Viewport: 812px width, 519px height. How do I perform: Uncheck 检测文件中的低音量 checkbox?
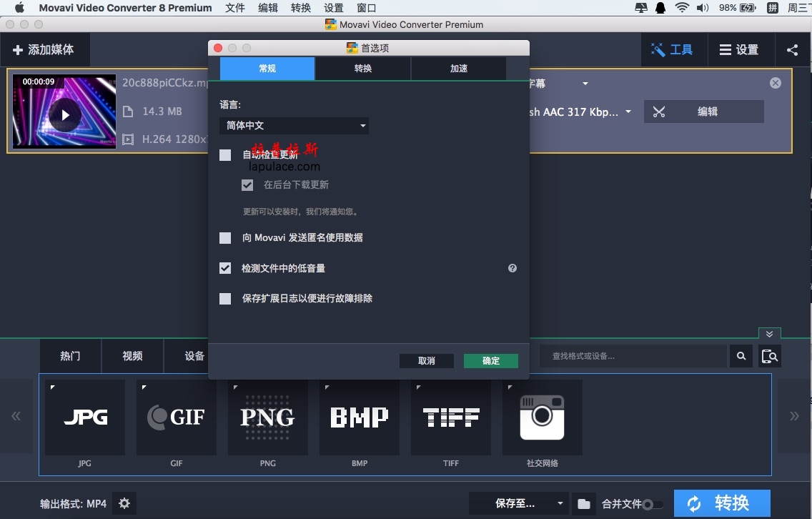tap(225, 268)
